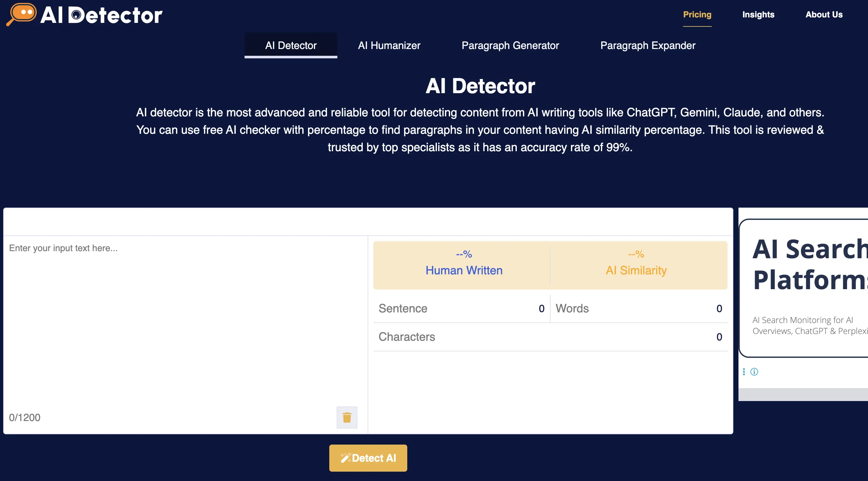Screen dimensions: 868x481
Task: Clear text with the trash icon
Action: (x=347, y=417)
